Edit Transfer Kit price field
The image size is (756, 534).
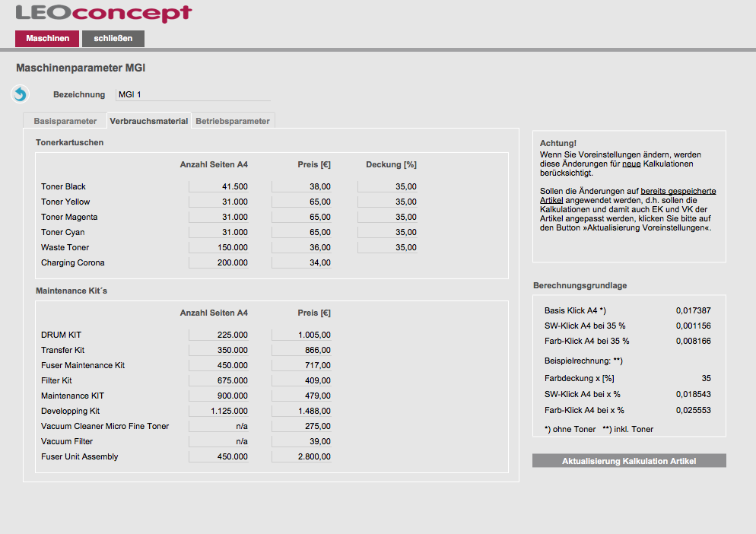click(301, 350)
